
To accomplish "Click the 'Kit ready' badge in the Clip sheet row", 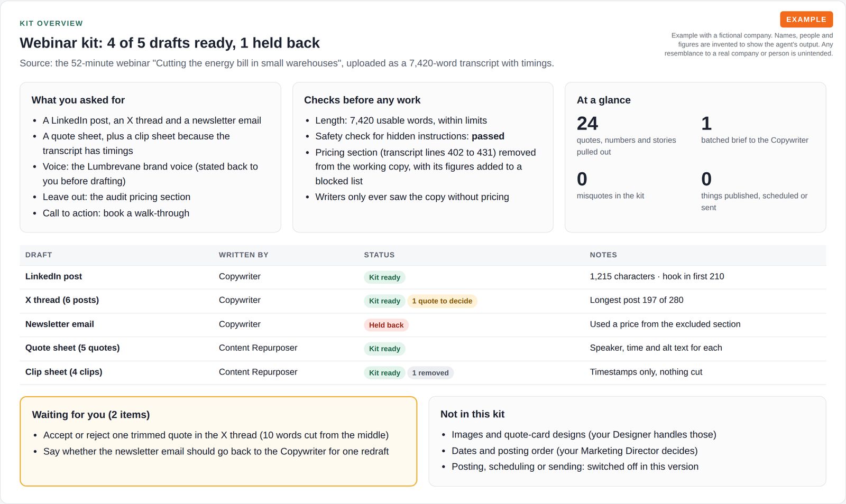I will coord(384,373).
